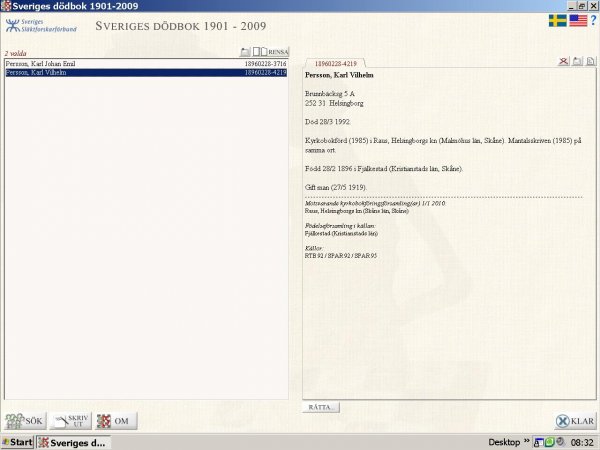
Task: Click the middle folder icon above the record panel
Action: pyautogui.click(x=578, y=62)
